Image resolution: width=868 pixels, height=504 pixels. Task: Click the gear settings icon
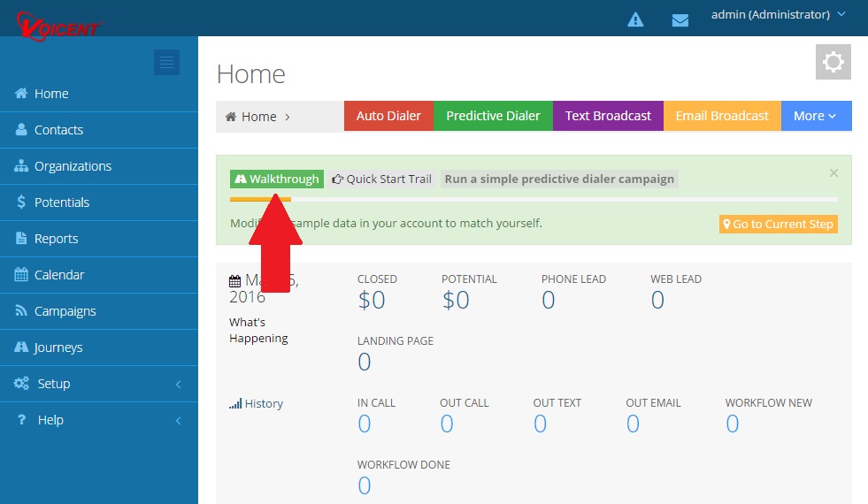click(x=833, y=62)
